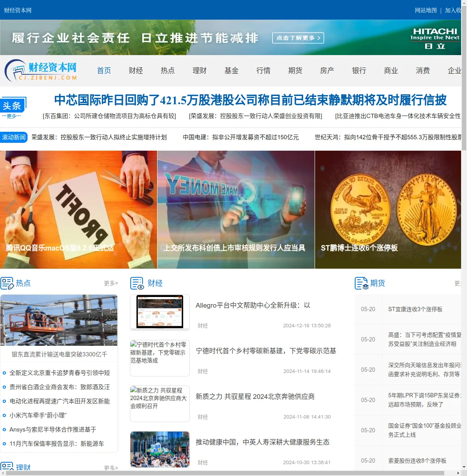
Task: Click 更多 under the 头条 badge
Action: [11, 116]
